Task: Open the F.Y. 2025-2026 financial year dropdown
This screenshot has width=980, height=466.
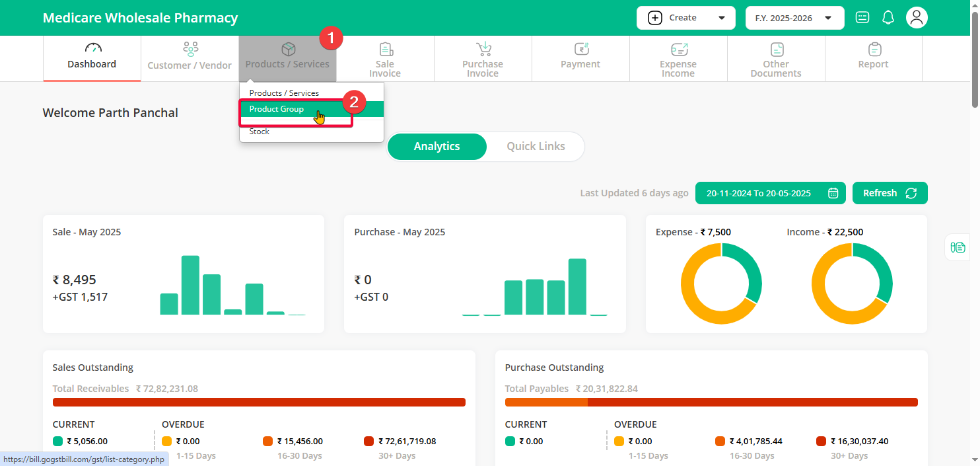Action: coord(794,18)
